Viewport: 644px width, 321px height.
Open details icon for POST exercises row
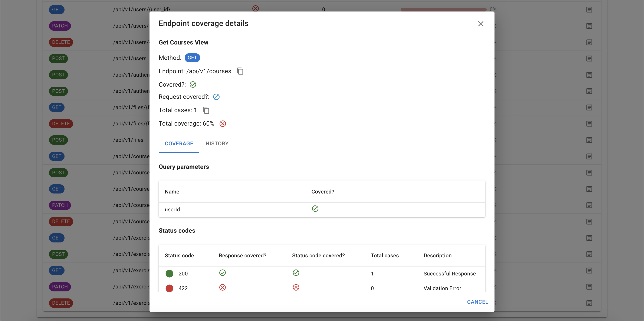click(589, 254)
